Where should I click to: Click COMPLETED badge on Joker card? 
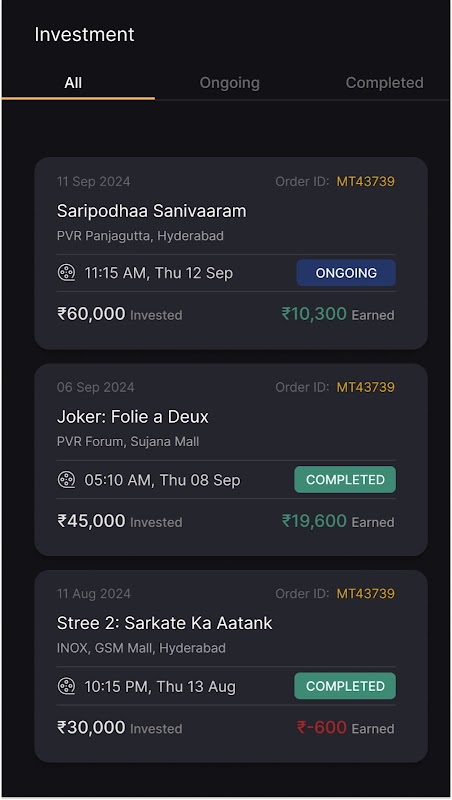(345, 480)
